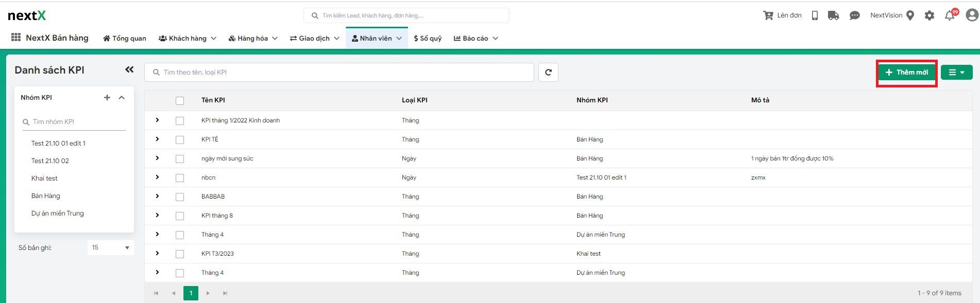
Task: Check the box for KPI tháng 8 row
Action: pyautogui.click(x=180, y=216)
